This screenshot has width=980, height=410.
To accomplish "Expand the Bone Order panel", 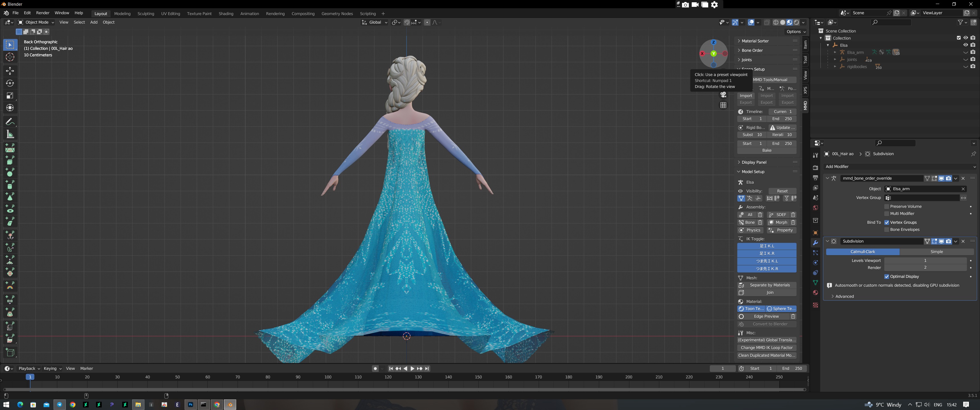I will point(752,50).
